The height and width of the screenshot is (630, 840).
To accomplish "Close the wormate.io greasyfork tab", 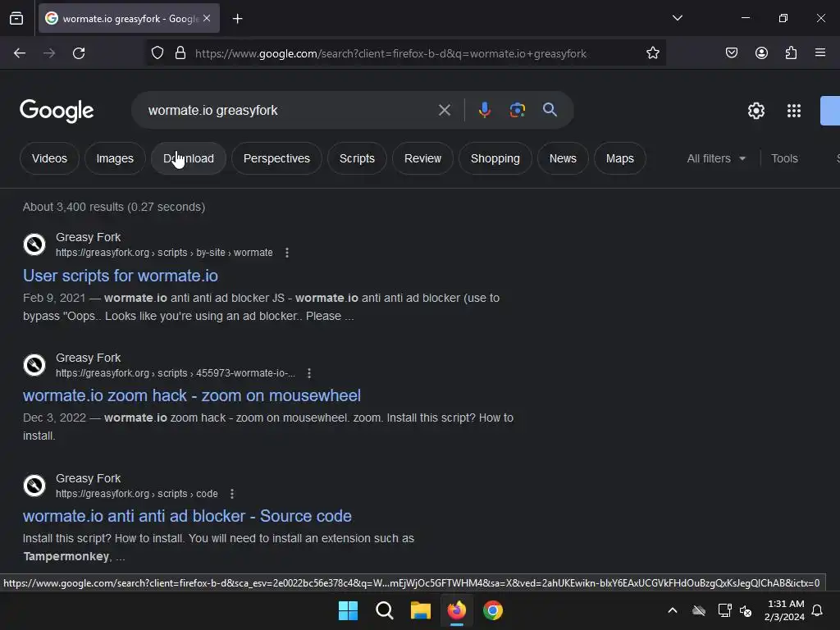I will tap(207, 18).
